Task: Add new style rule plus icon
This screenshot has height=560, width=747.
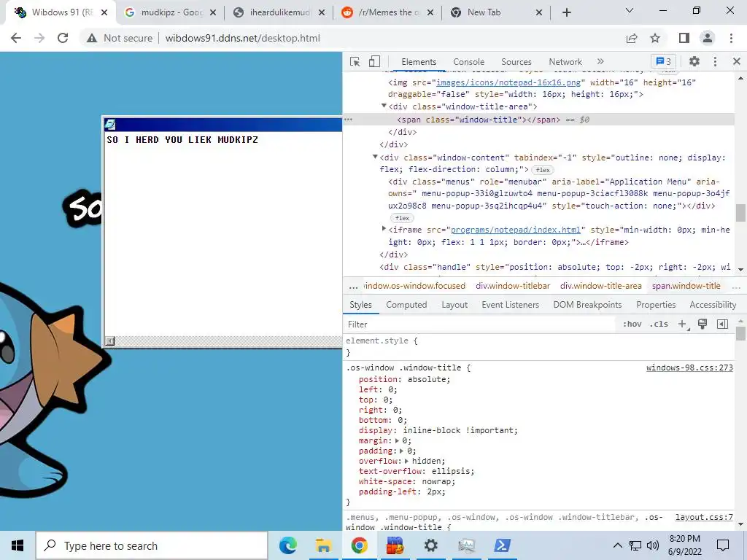Action: coord(683,324)
